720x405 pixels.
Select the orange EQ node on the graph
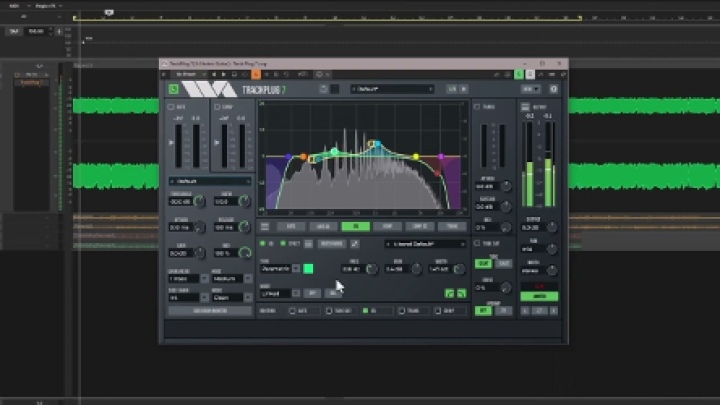coord(303,157)
